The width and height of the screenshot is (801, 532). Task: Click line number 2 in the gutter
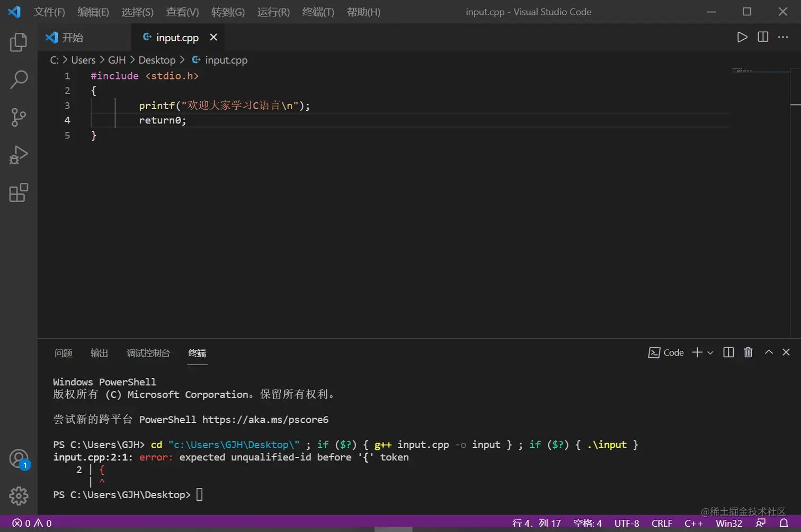(67, 91)
